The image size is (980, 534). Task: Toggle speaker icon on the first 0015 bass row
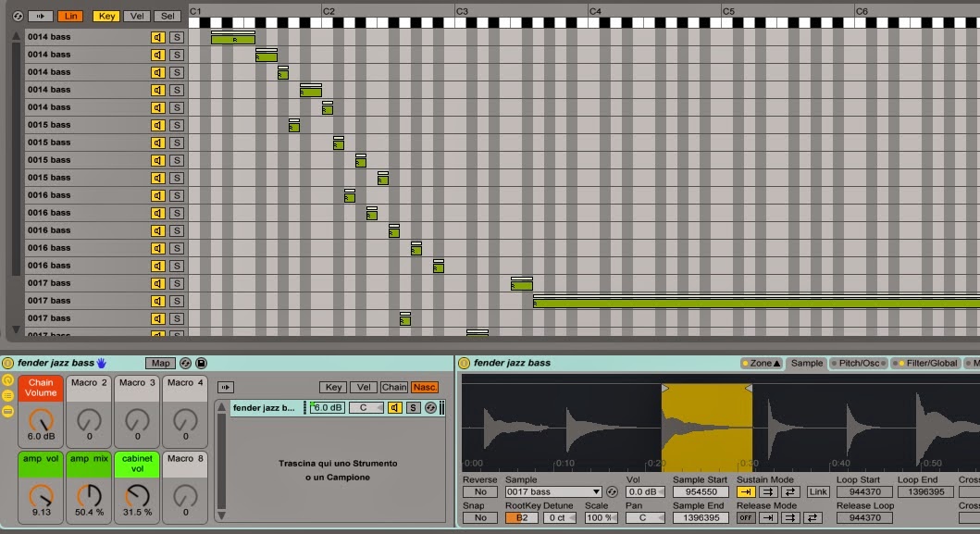point(157,125)
